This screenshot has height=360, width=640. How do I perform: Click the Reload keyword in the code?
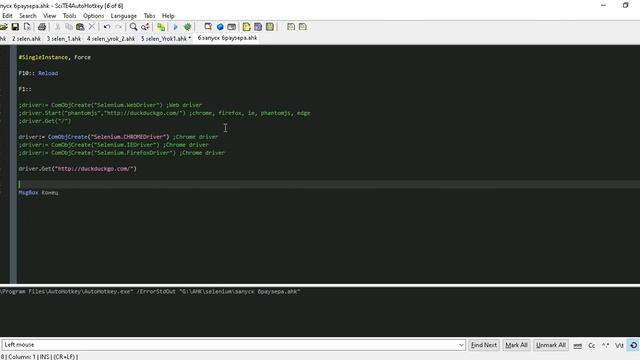click(48, 73)
